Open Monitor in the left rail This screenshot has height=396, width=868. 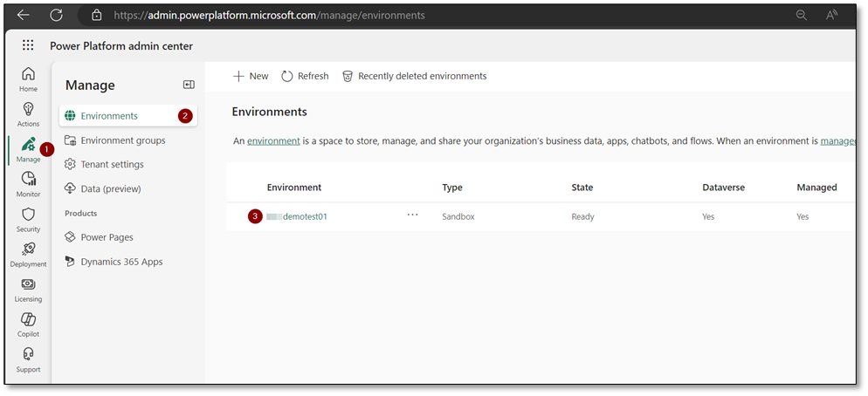[28, 184]
